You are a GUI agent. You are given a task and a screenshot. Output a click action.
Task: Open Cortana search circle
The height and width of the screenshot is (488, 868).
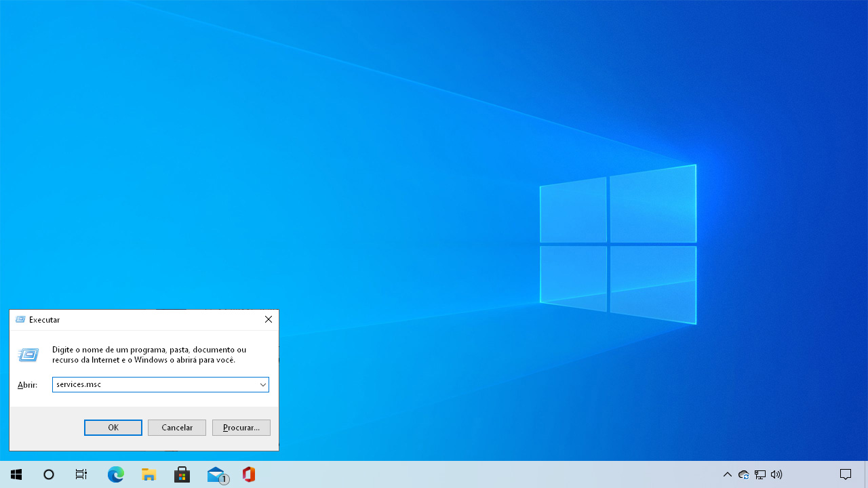click(49, 474)
